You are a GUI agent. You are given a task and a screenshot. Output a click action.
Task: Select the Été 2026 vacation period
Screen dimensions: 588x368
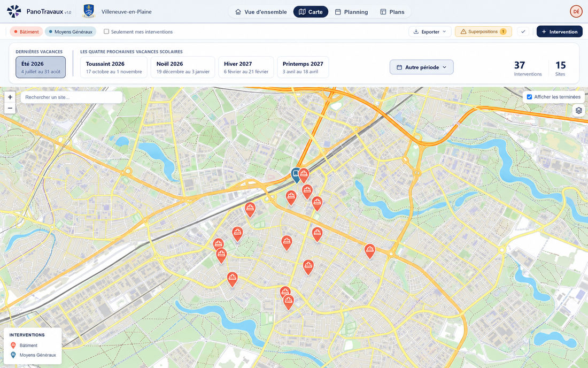[x=41, y=67]
